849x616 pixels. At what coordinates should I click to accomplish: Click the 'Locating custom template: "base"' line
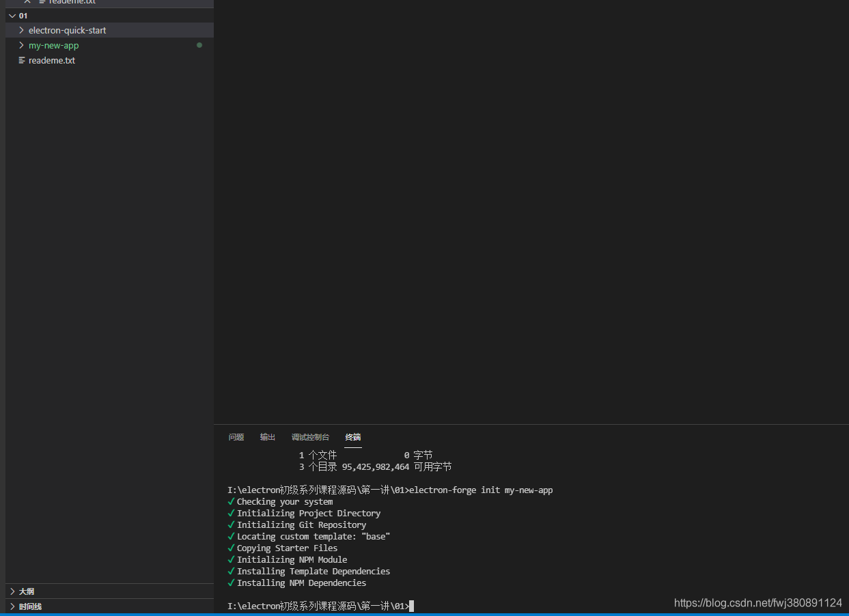(x=314, y=536)
